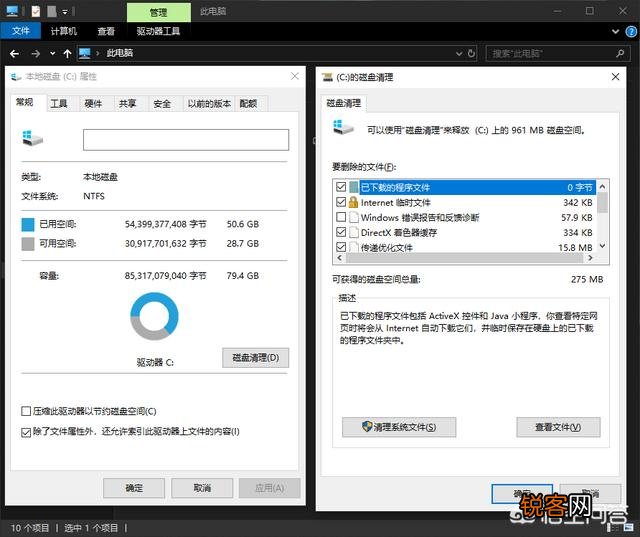Screen dimensions: 640x537
Task: Open the 文件 menu
Action: 21,31
